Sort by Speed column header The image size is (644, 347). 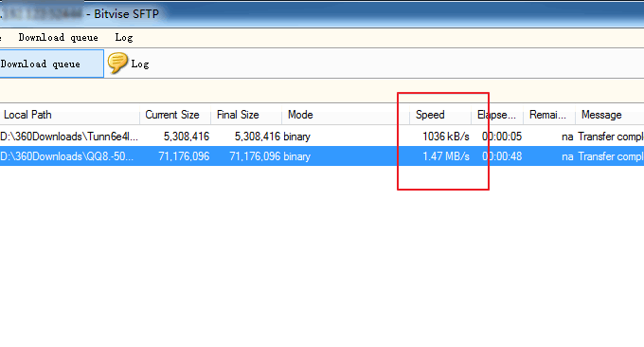440,115
